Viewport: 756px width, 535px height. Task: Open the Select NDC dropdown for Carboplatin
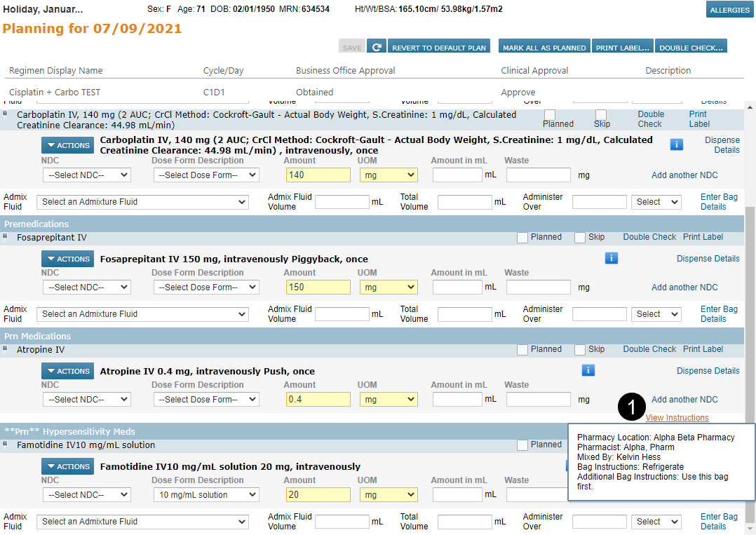pos(86,175)
